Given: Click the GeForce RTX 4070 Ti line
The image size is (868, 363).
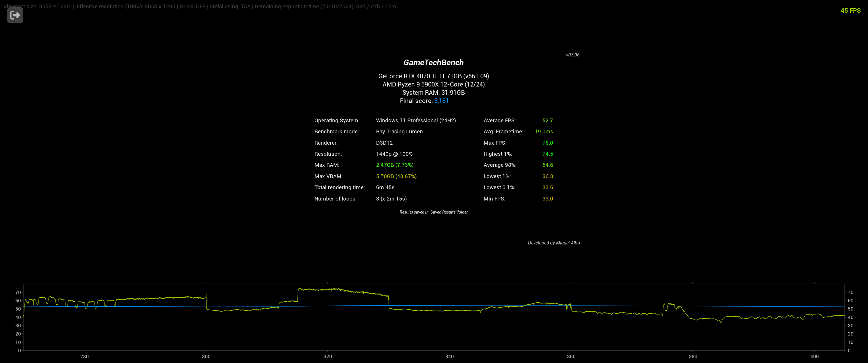Looking at the screenshot, I should point(433,76).
